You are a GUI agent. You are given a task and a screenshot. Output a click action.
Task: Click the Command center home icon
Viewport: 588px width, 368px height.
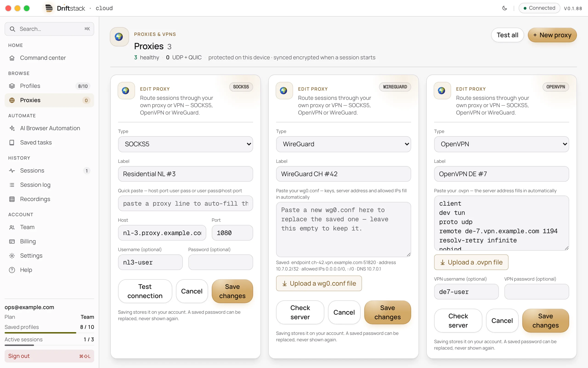coord(12,58)
